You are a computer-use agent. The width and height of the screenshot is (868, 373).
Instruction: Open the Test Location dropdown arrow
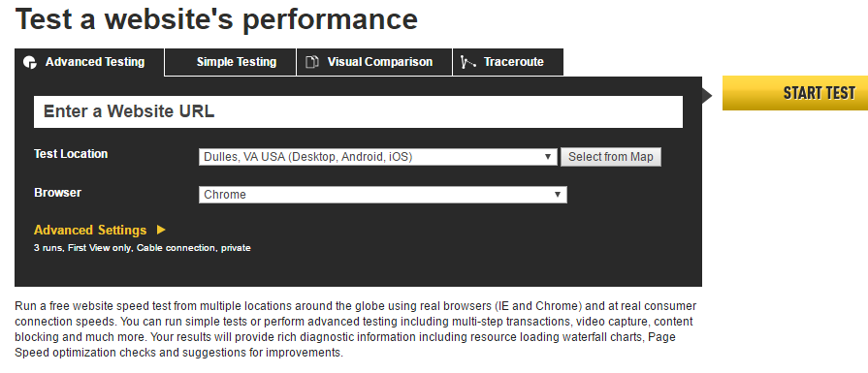pyautogui.click(x=548, y=157)
